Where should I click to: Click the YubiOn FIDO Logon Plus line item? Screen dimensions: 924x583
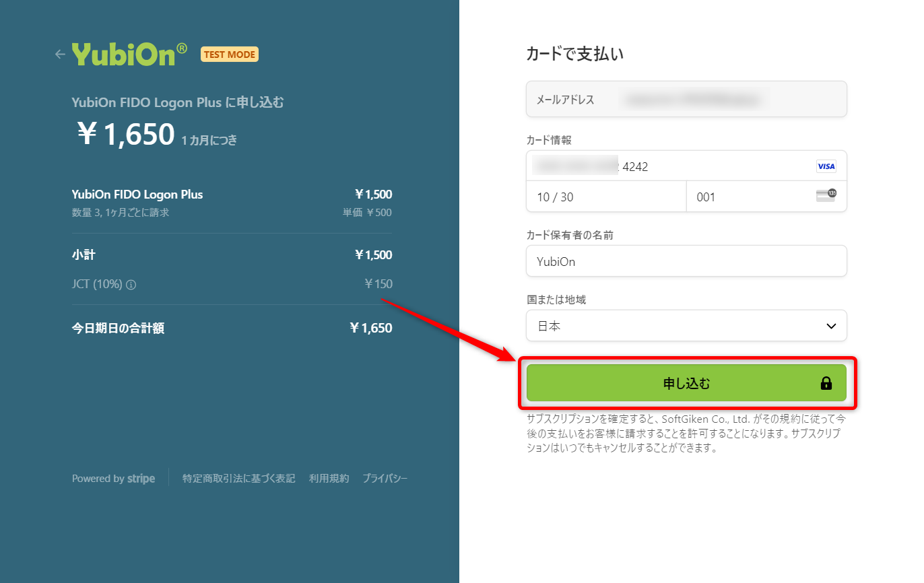click(x=137, y=195)
